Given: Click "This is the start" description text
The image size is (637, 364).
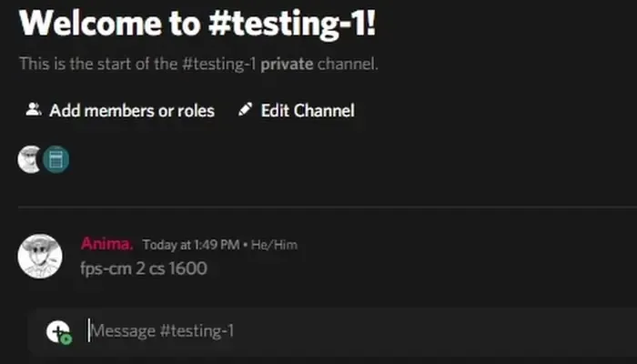Looking at the screenshot, I should 82,65.
